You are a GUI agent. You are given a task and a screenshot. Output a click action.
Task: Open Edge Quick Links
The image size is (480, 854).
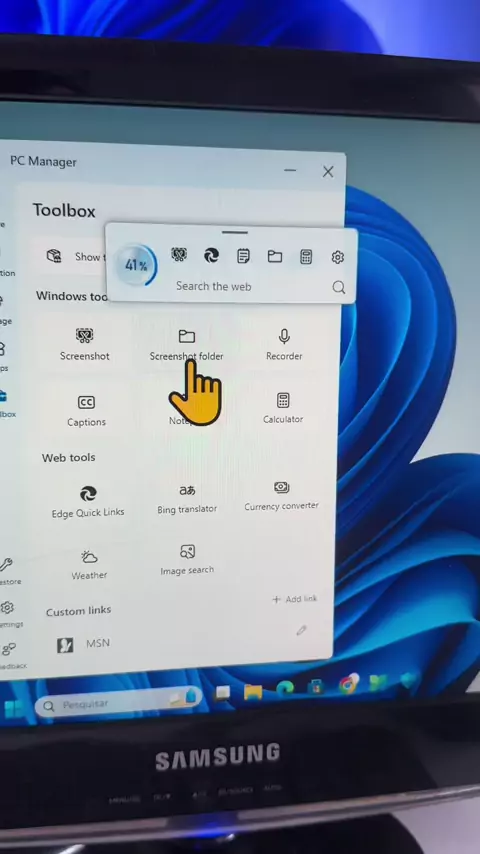(88, 502)
